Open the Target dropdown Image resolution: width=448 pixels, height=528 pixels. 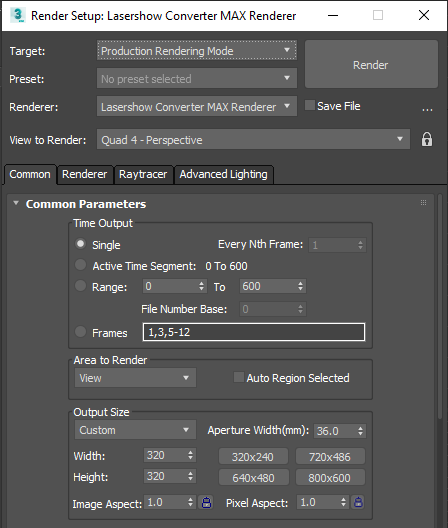[x=197, y=51]
